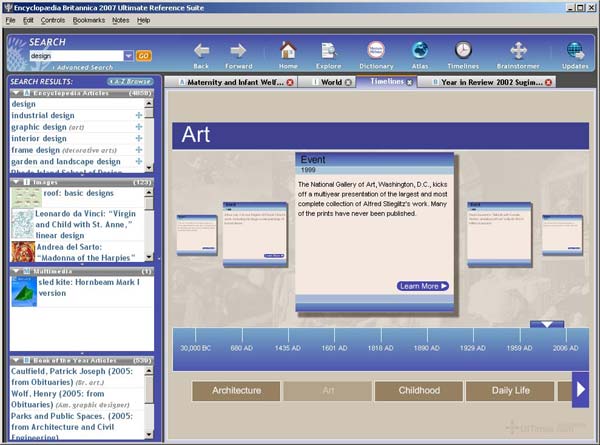The width and height of the screenshot is (600, 445).
Task: Open the roof: basic designs thumbnail
Action: click(x=26, y=197)
